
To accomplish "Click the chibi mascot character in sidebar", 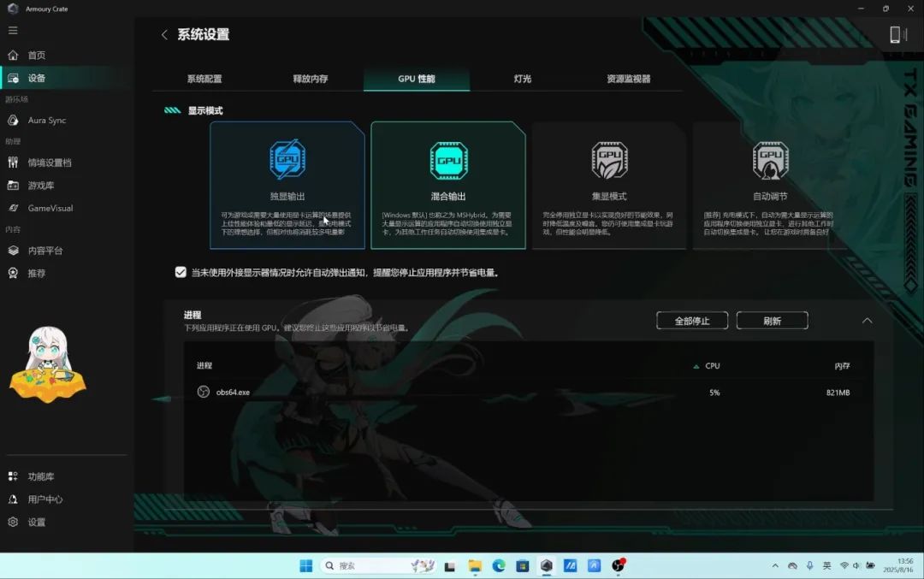I will point(48,364).
